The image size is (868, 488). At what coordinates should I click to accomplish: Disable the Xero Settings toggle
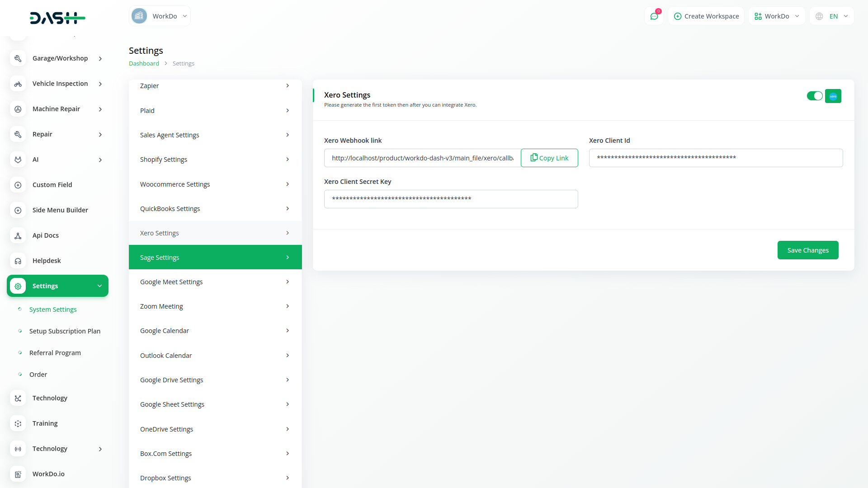[815, 96]
